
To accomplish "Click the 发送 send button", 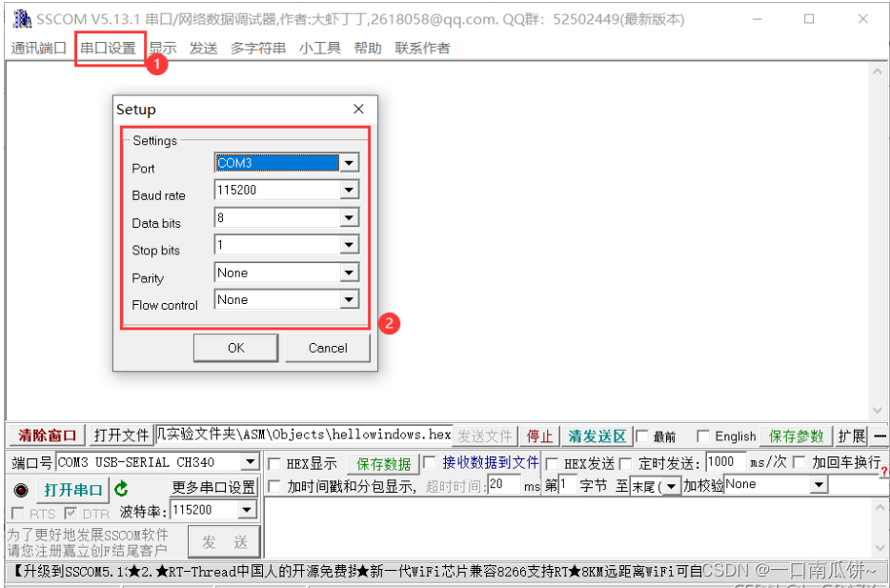I will (x=225, y=542).
